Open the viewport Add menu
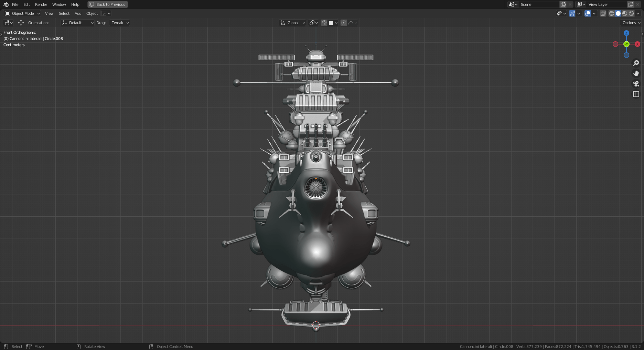Screen dimensions: 644x350 [x=78, y=13]
